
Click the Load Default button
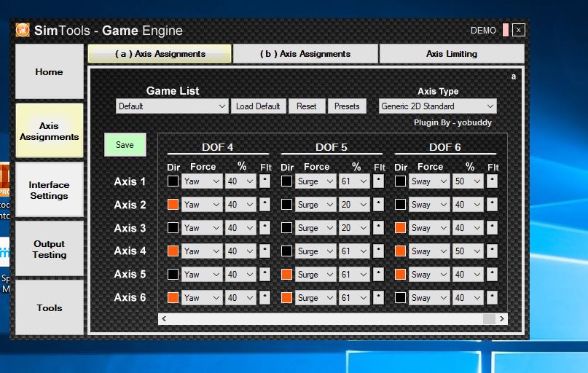[258, 106]
